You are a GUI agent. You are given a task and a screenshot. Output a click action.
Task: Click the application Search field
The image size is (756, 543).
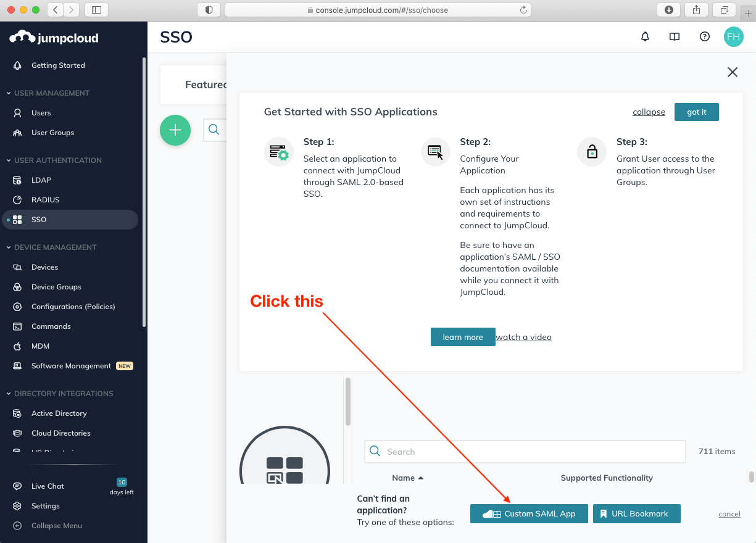tap(525, 452)
